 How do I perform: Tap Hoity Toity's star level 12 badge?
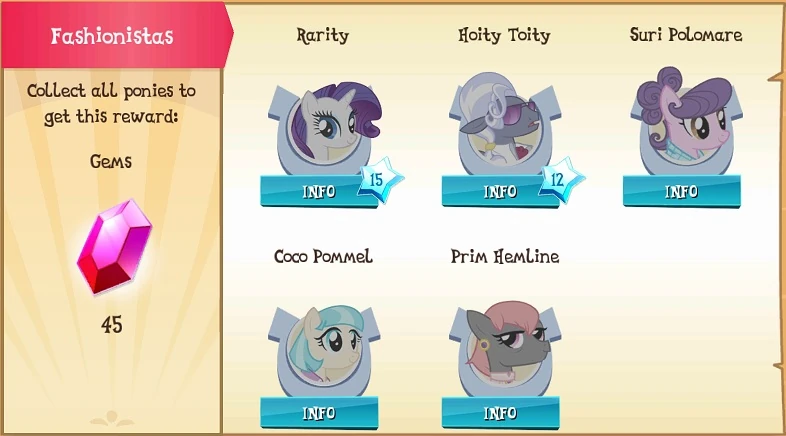(x=556, y=181)
